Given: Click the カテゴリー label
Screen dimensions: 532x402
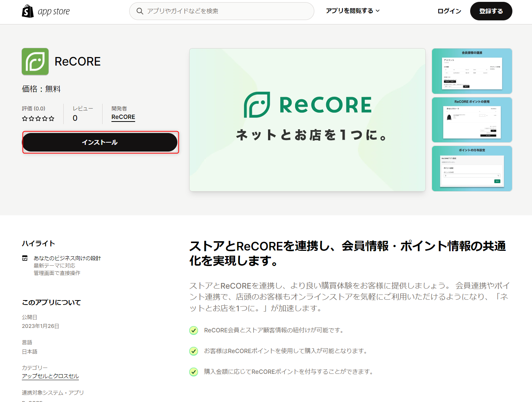Looking at the screenshot, I should [35, 368].
